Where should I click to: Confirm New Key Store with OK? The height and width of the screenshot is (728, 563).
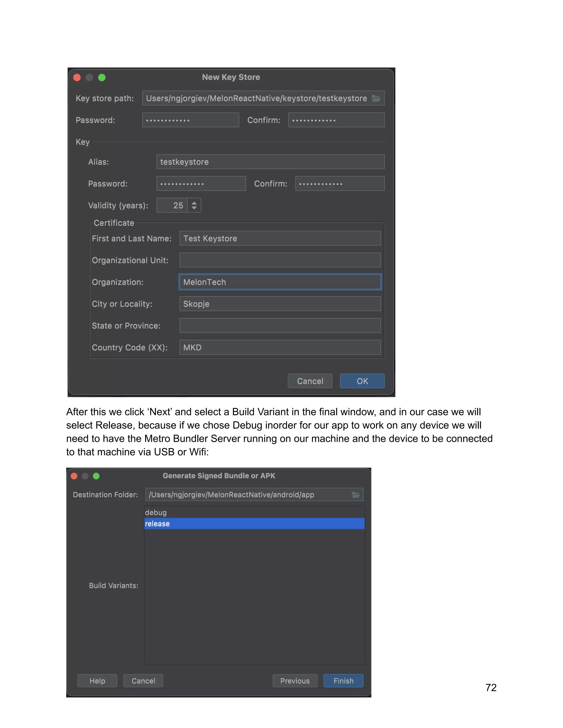[362, 381]
